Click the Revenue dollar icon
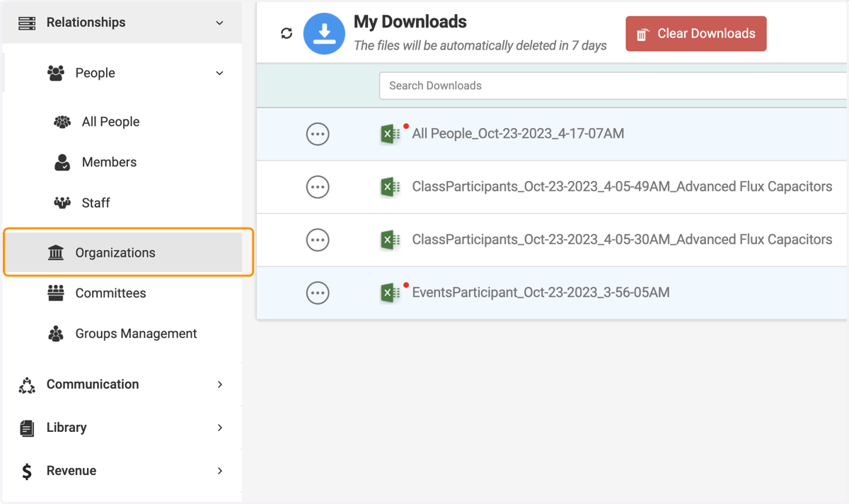Viewport: 849px width, 504px height. [27, 471]
